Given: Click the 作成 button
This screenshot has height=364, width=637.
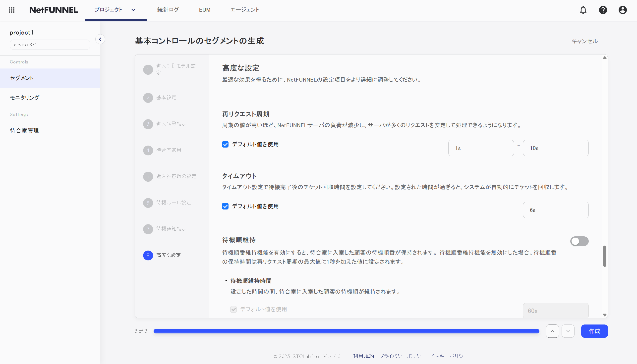Looking at the screenshot, I should (x=594, y=331).
